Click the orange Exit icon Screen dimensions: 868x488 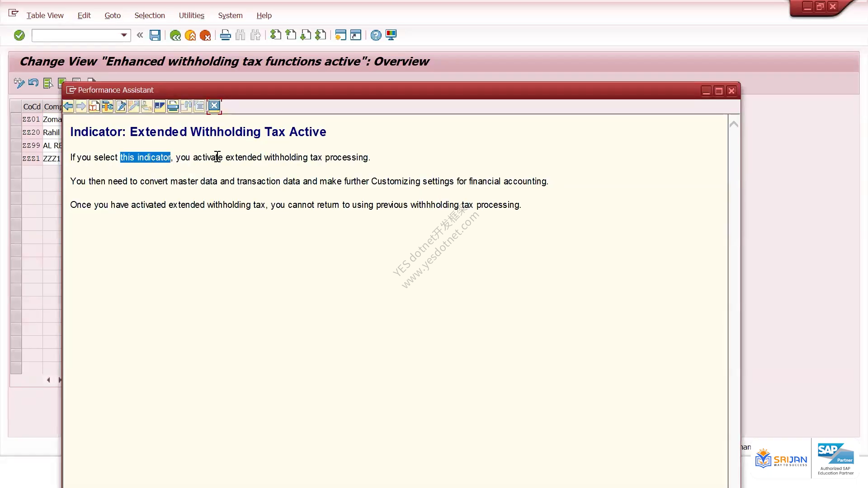tap(190, 35)
